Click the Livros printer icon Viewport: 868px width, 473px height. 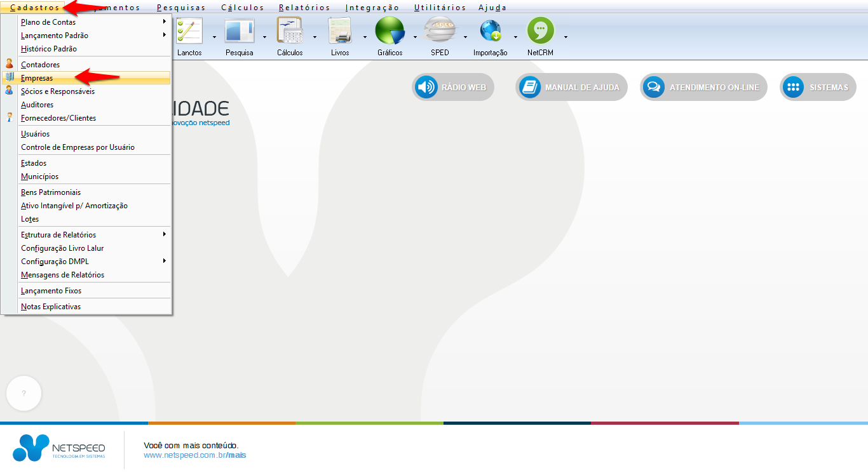click(340, 32)
